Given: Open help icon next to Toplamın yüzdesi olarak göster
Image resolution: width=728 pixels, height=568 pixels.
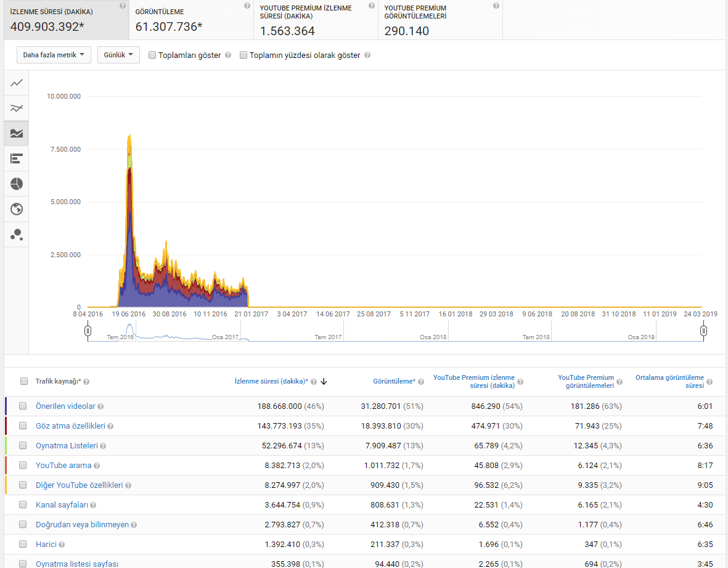Looking at the screenshot, I should (367, 55).
